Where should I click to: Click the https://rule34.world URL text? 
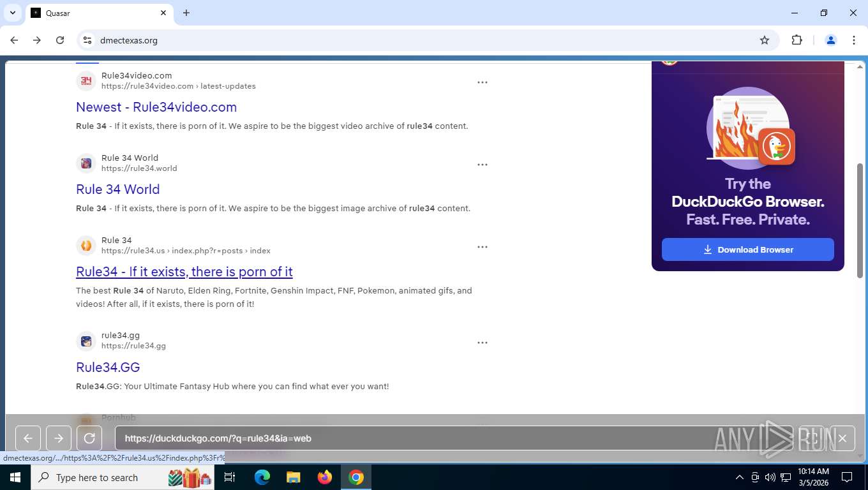139,168
